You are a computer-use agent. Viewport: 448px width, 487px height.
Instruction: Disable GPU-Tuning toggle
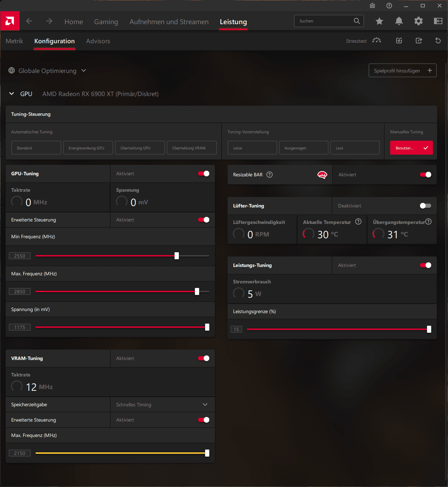click(x=204, y=174)
